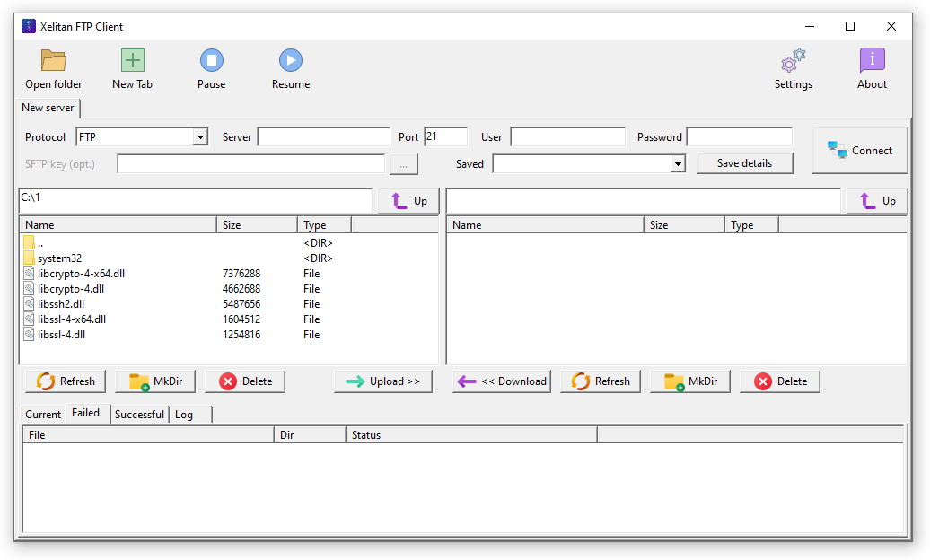The width and height of the screenshot is (930, 560).
Task: Focus the Port field
Action: (x=445, y=137)
